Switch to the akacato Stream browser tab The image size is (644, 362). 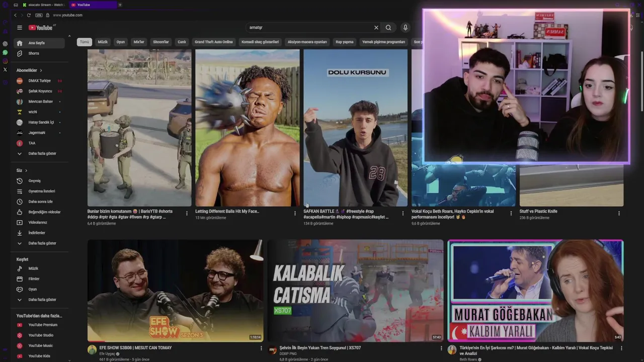(44, 5)
